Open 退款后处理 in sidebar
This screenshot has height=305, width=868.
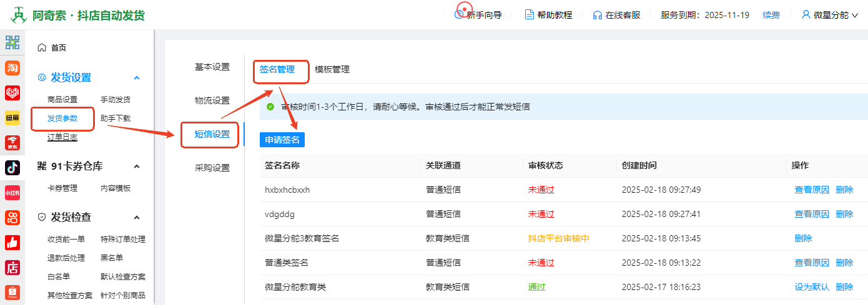pos(66,258)
